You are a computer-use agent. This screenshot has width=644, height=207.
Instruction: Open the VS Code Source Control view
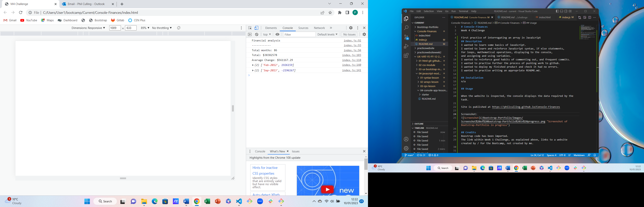pos(406,37)
